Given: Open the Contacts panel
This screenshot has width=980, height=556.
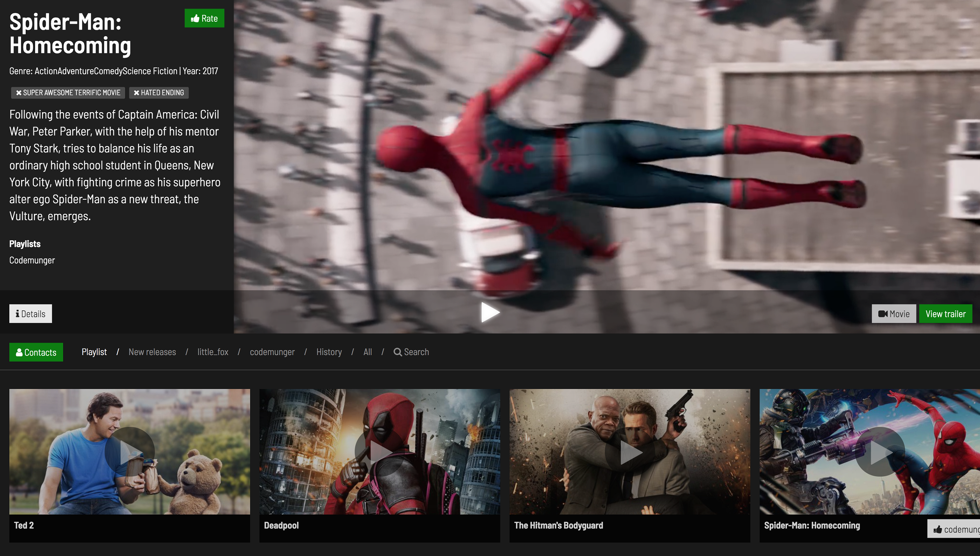Looking at the screenshot, I should tap(36, 352).
